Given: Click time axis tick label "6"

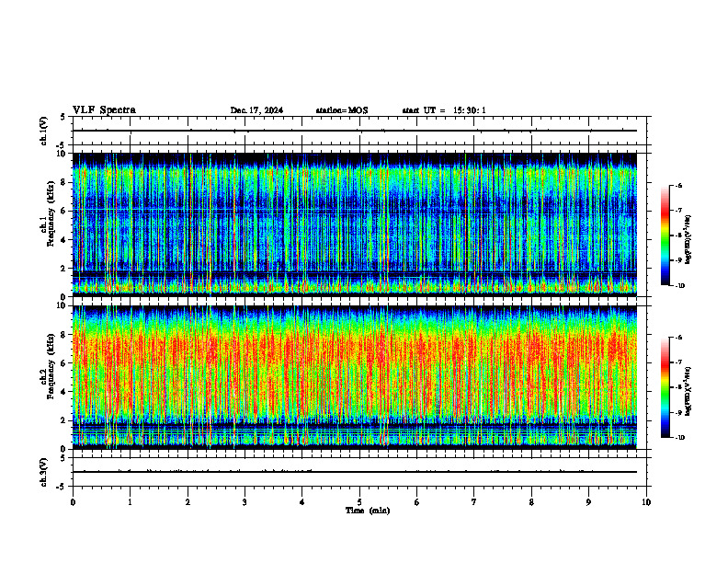Looking at the screenshot, I should [x=417, y=502].
